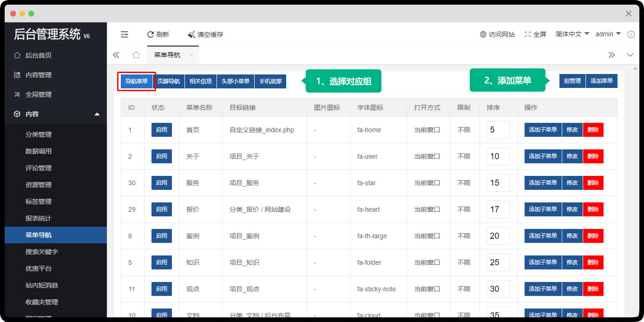
Task: Toggle 启用 status for the 案例 row
Action: pos(161,236)
